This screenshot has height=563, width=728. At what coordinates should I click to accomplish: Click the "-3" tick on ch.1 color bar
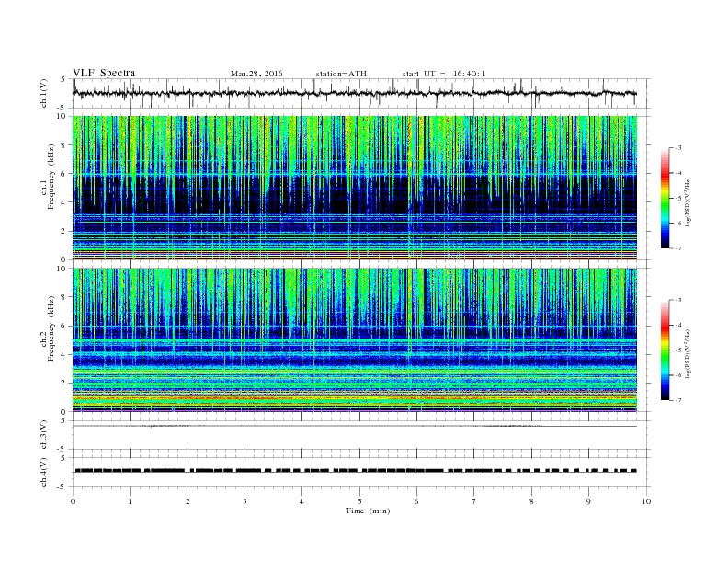pyautogui.click(x=677, y=148)
